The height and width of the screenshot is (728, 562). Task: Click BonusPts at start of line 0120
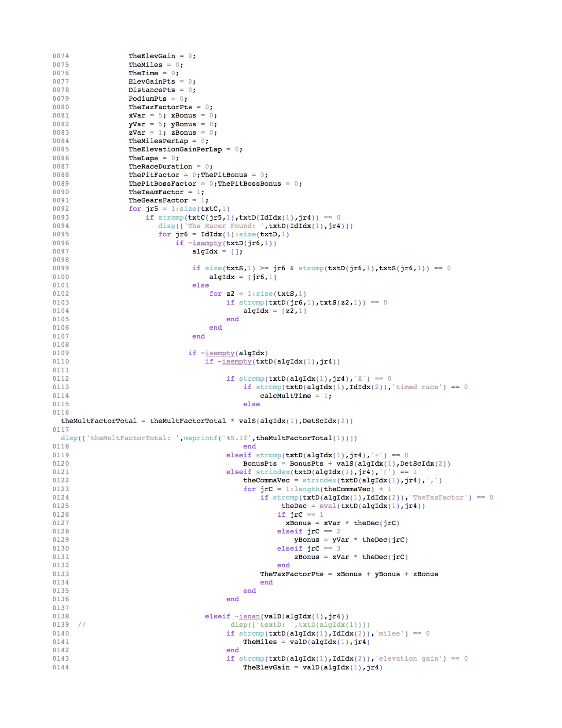tap(260, 463)
